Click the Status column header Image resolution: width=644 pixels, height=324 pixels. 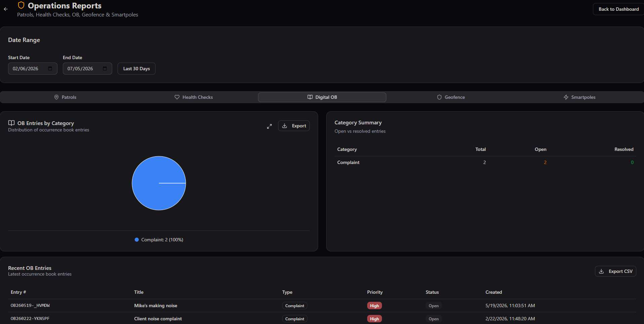[x=432, y=292]
